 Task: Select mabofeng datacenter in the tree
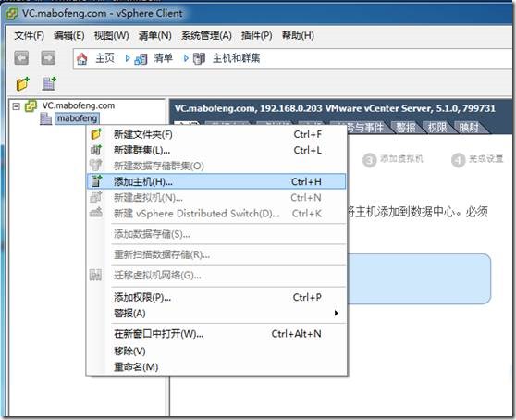pyautogui.click(x=77, y=118)
